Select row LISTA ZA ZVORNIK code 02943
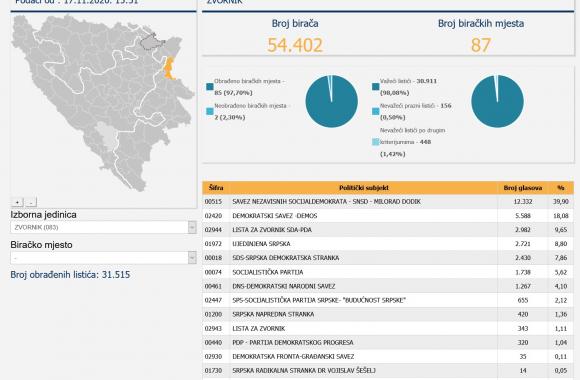This screenshot has width=580, height=380. pos(388,328)
